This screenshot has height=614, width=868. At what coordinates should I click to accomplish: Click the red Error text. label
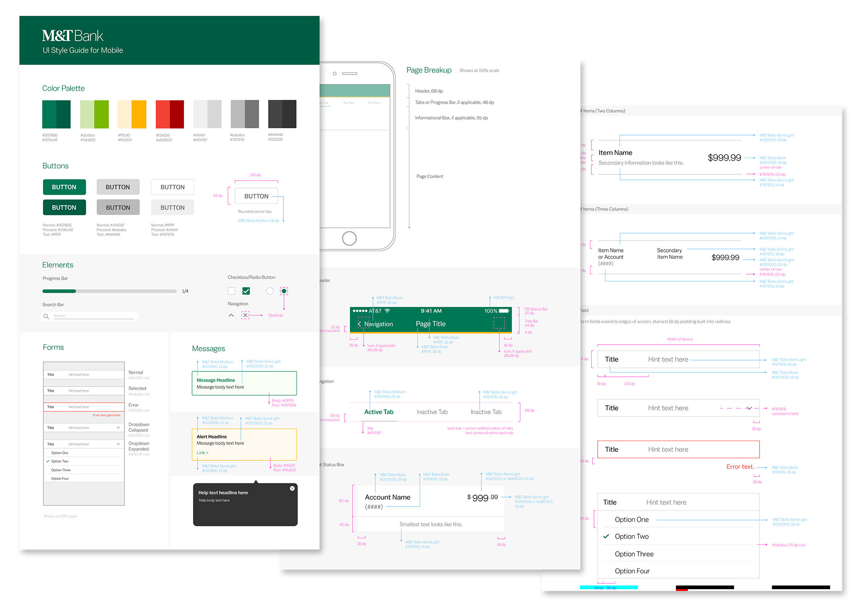[x=740, y=467]
